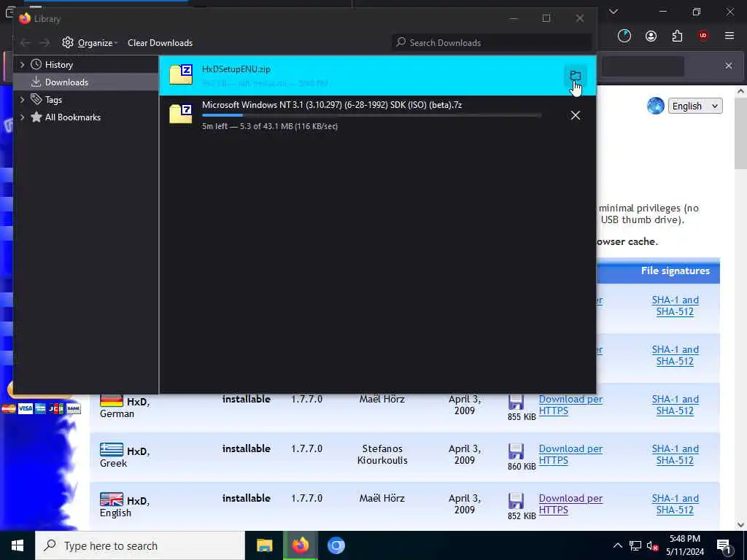
Task: Click the UK flag icon
Action: coord(112,499)
